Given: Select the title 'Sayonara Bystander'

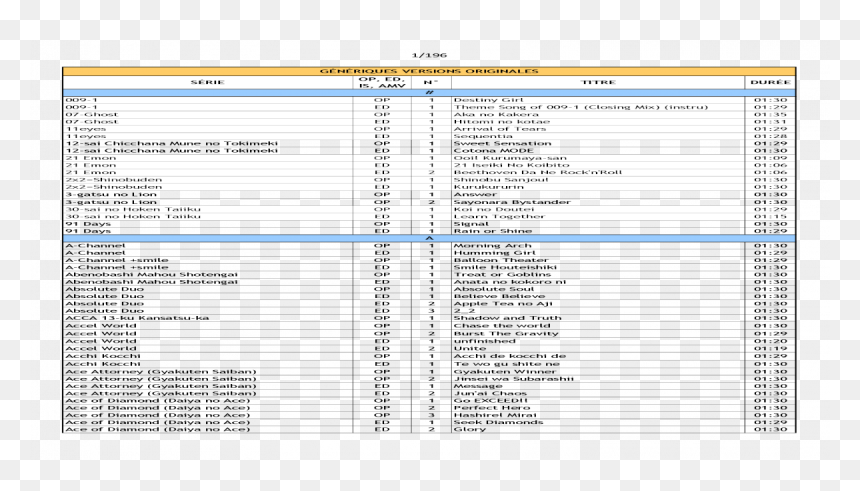Looking at the screenshot, I should pyautogui.click(x=512, y=202).
